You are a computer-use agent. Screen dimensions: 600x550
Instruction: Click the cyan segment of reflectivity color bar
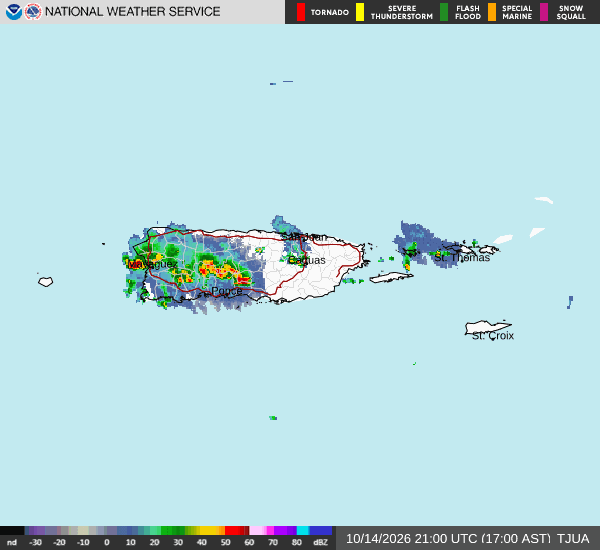click(x=303, y=530)
